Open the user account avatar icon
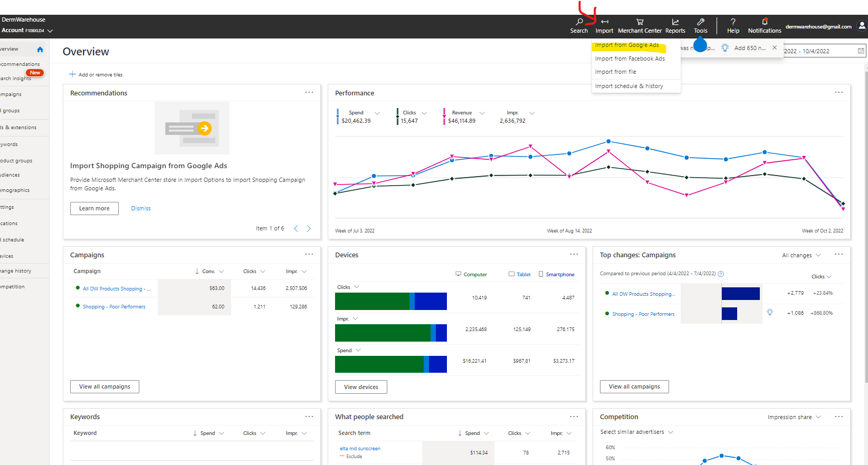Screen dimensions: 868x465 coord(862,25)
